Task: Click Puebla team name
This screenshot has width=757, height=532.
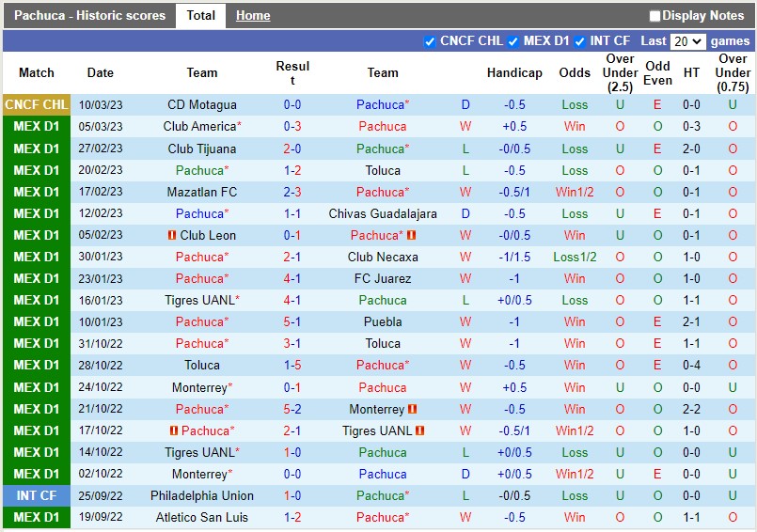Action: pos(383,322)
